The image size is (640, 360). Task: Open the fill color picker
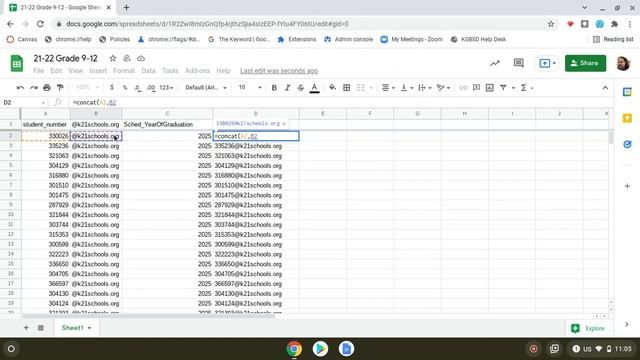pyautogui.click(x=333, y=88)
